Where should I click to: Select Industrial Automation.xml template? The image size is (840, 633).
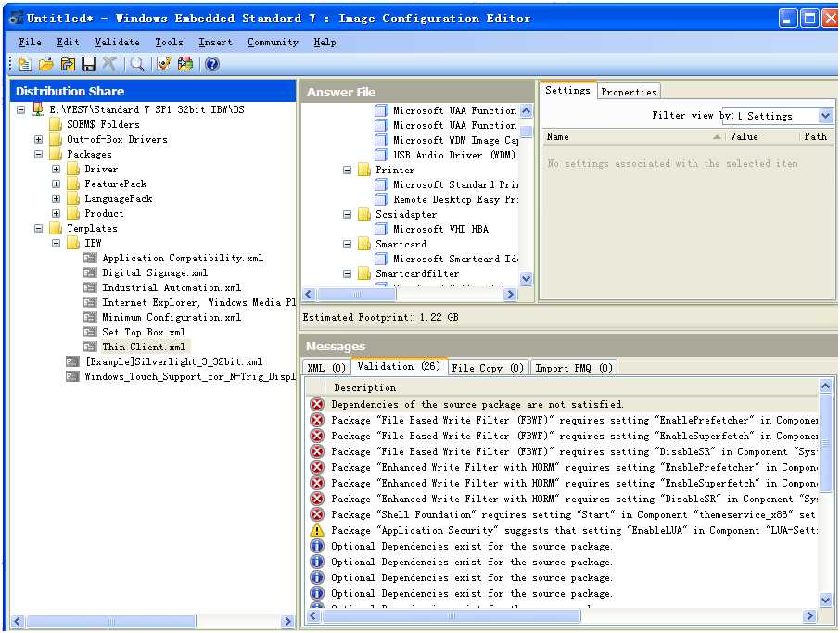pyautogui.click(x=172, y=287)
